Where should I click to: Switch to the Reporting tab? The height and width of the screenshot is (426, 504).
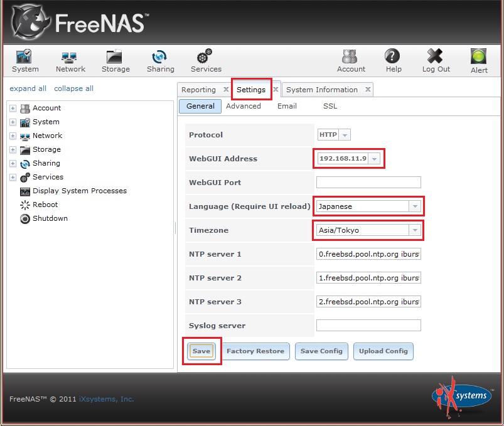coord(198,90)
